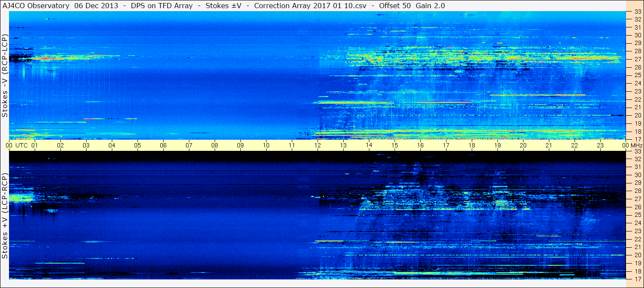Select the 06 hour tick label
644x288 pixels.
(163, 145)
